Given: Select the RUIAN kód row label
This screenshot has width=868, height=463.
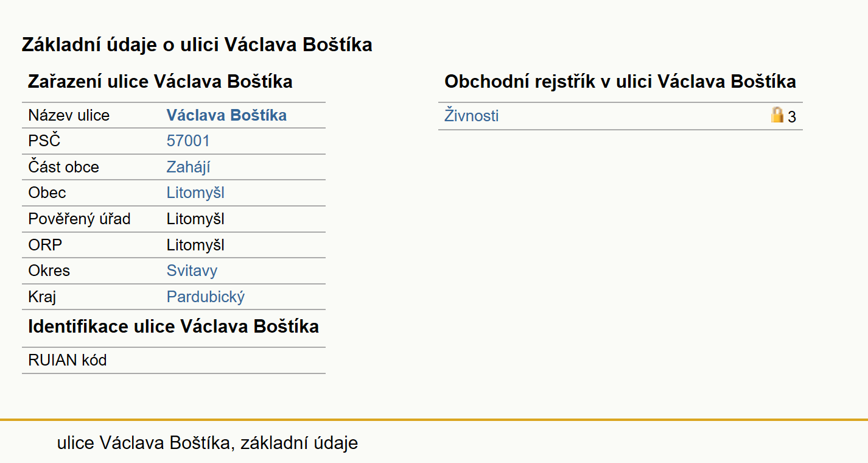Looking at the screenshot, I should pos(68,361).
